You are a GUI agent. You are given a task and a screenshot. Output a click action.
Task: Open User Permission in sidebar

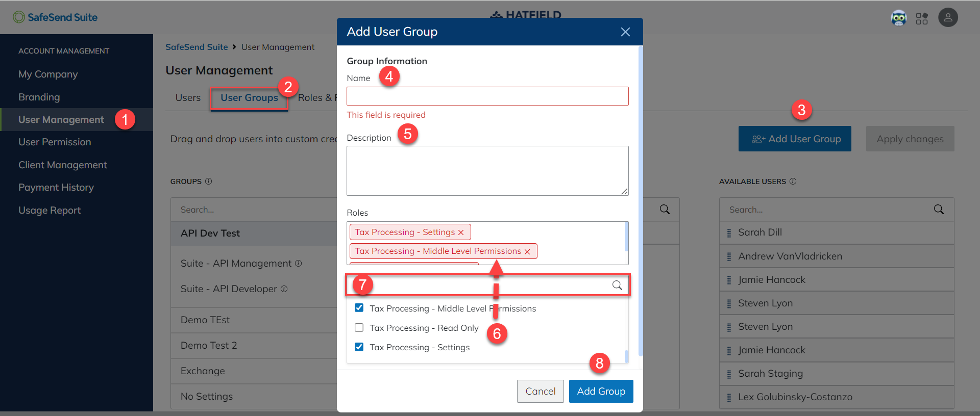tap(55, 142)
